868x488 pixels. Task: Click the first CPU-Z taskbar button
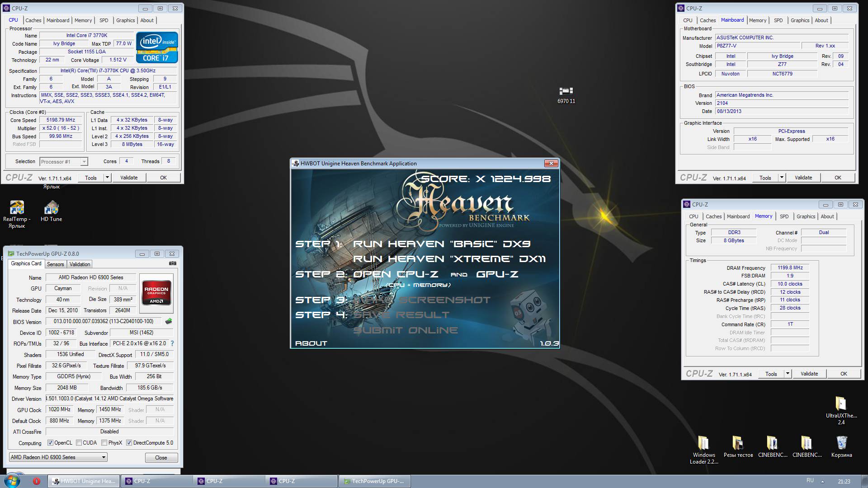click(156, 481)
